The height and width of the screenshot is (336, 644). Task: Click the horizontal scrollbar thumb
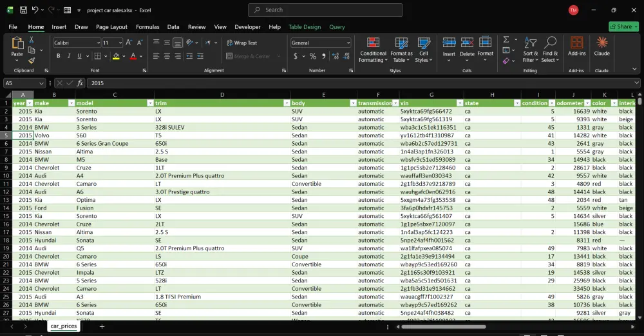[444, 327]
